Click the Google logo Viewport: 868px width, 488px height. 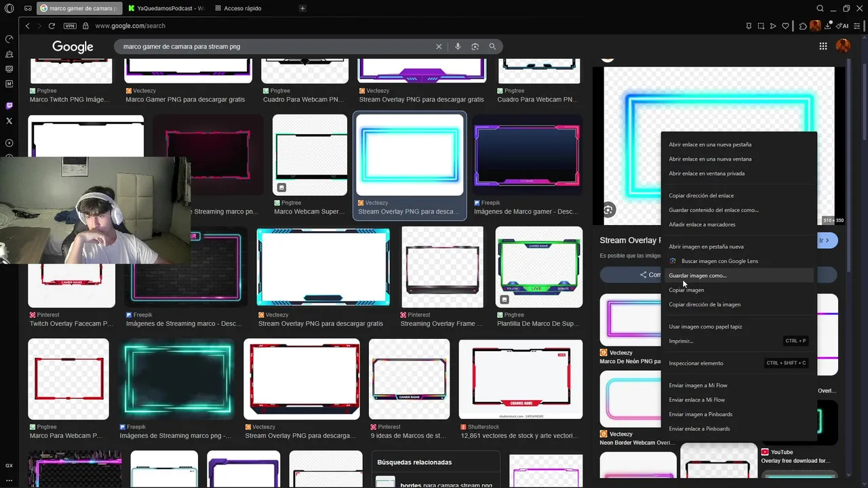(x=73, y=47)
